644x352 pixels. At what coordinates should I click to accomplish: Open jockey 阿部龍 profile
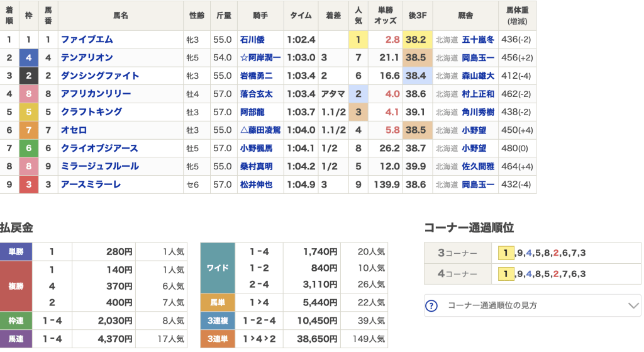click(252, 112)
